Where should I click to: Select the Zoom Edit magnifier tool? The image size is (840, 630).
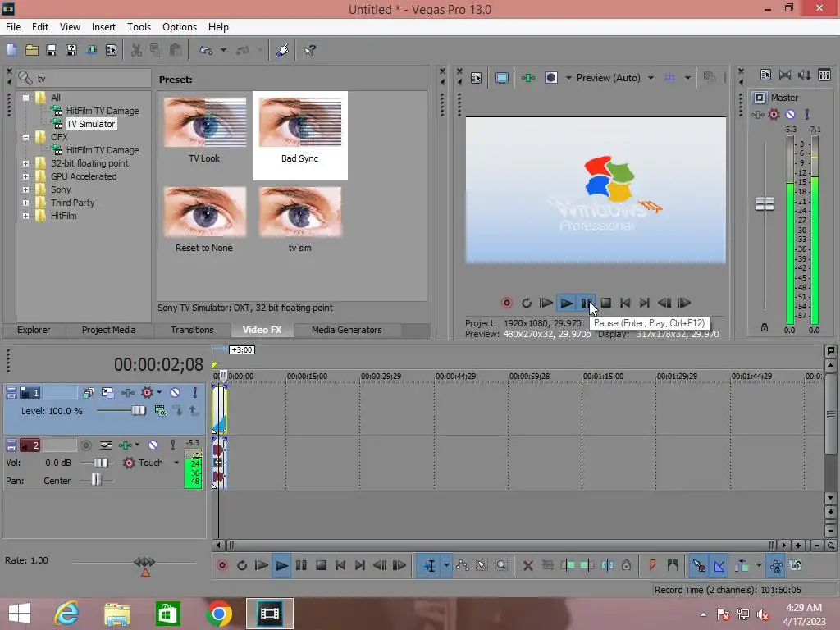point(501,566)
